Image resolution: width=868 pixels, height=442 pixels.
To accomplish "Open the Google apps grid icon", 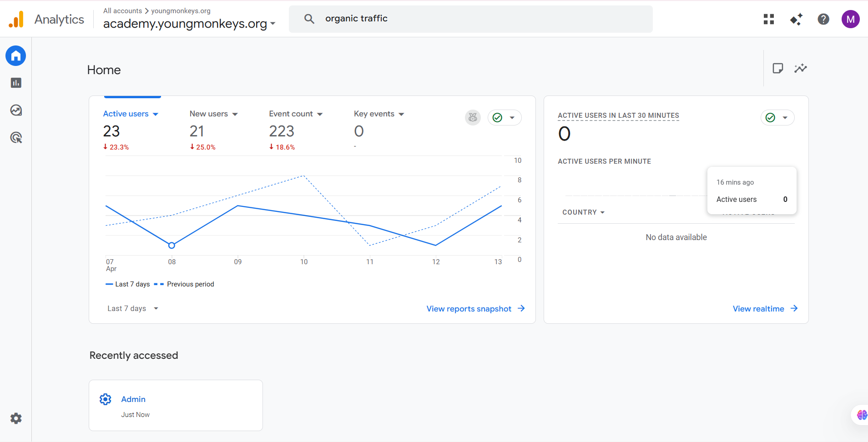I will [769, 19].
